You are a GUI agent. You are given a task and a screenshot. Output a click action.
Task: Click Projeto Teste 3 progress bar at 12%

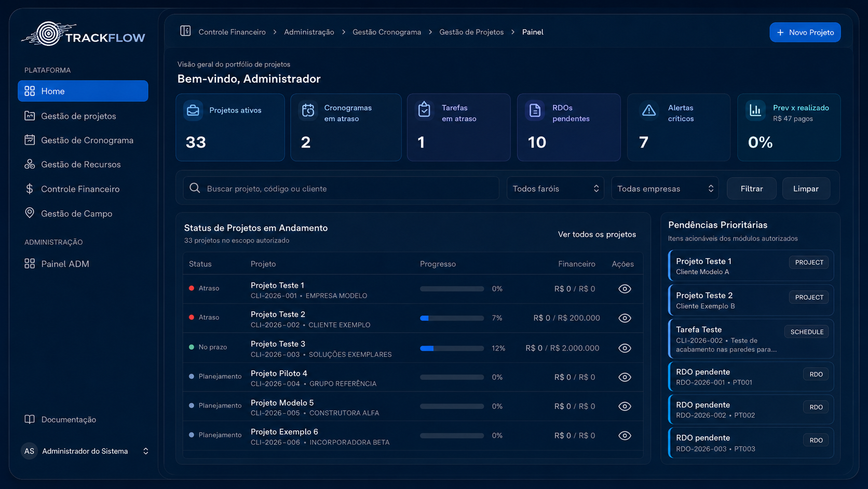[x=452, y=348]
